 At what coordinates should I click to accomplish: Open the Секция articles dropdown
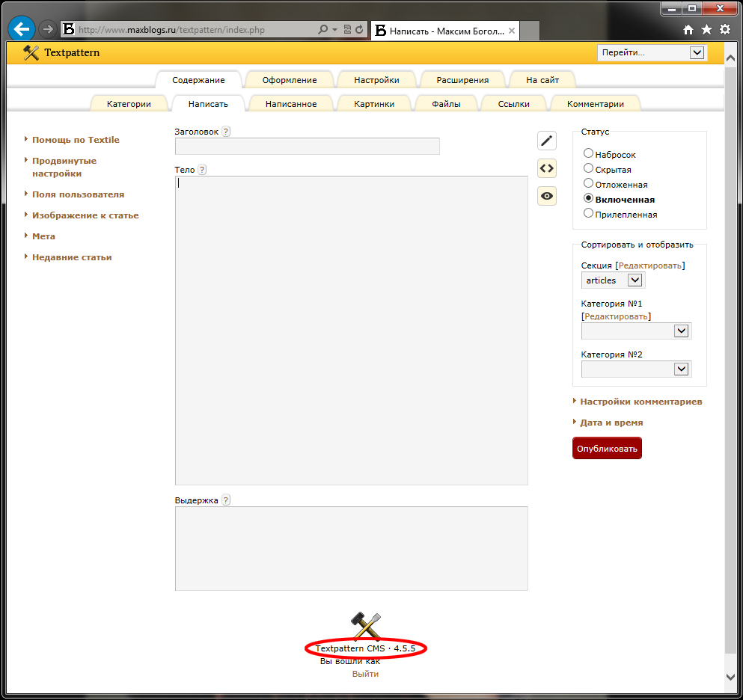pos(613,280)
